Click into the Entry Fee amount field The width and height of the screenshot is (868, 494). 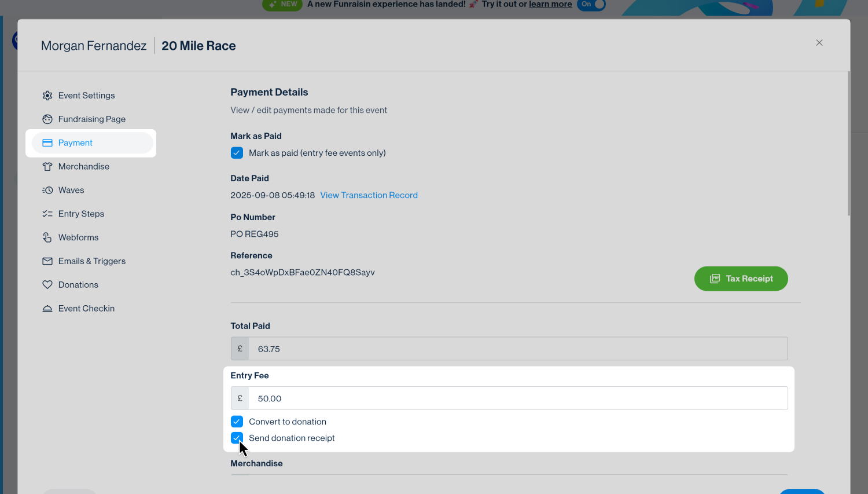(x=517, y=398)
